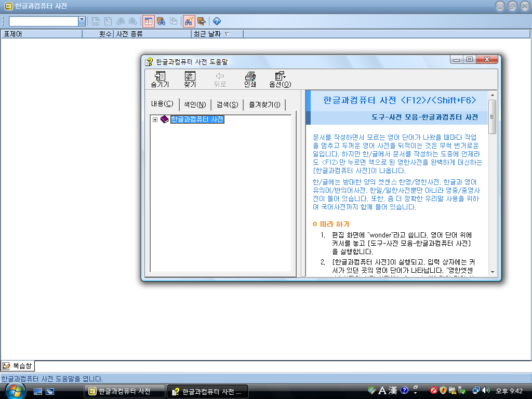Open the 복습창 review pane tab
This screenshot has height=399, width=532.
pyautogui.click(x=17, y=366)
